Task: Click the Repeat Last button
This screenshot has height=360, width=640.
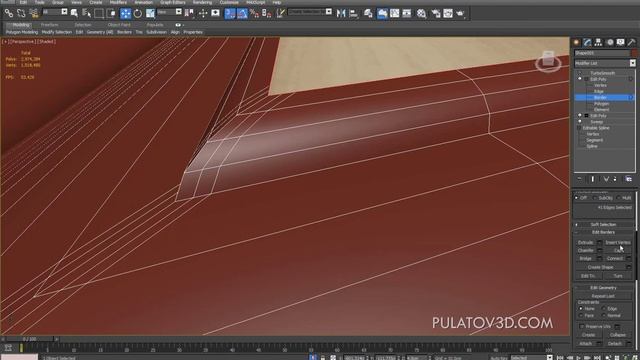Action: pyautogui.click(x=603, y=296)
